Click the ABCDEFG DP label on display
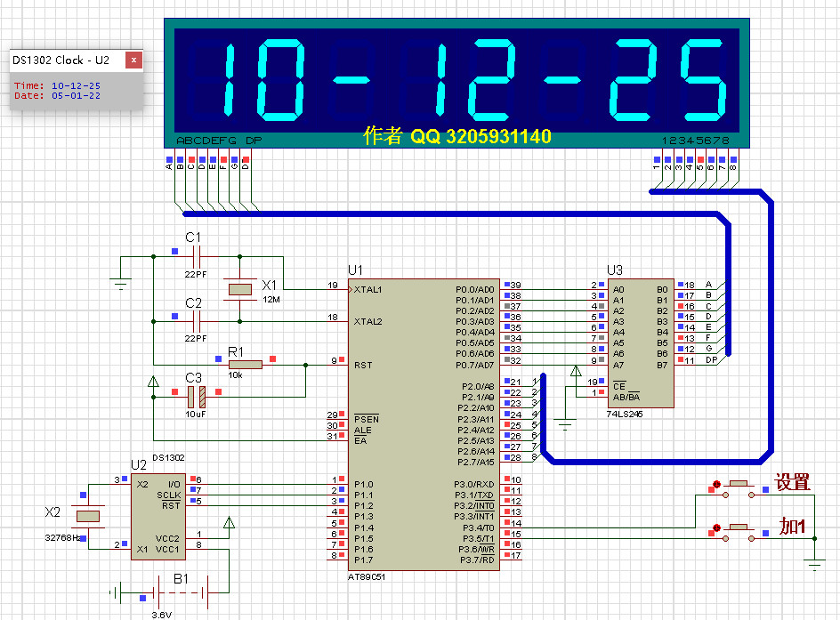The width and height of the screenshot is (840, 620). [x=219, y=141]
